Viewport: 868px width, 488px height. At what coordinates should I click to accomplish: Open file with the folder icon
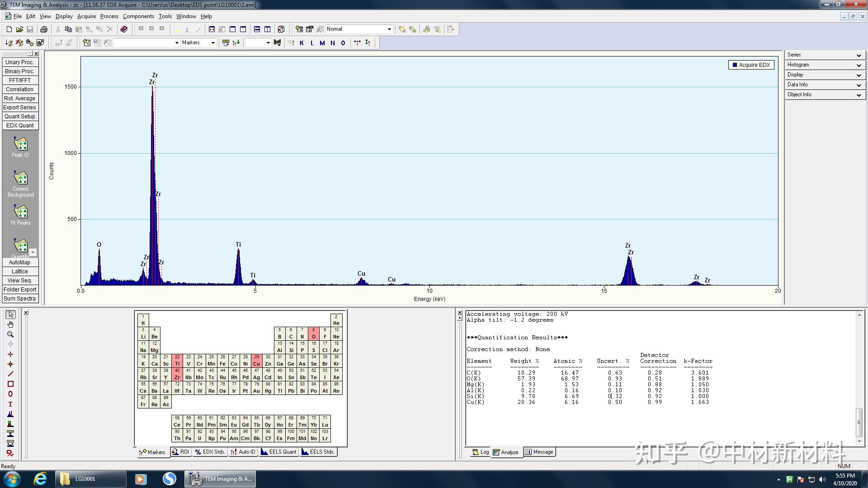point(19,29)
